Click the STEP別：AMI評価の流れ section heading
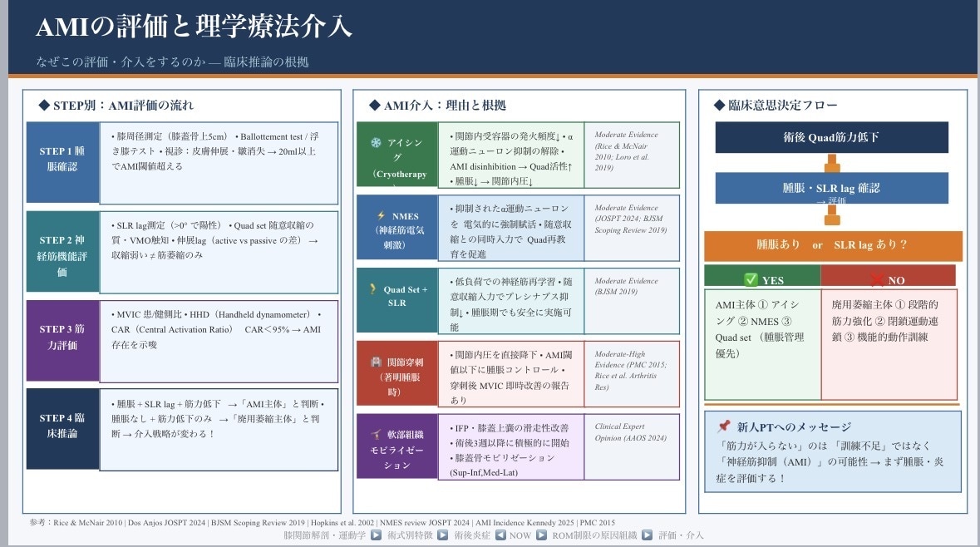Viewport: 980px width, 547px height. tap(116, 105)
